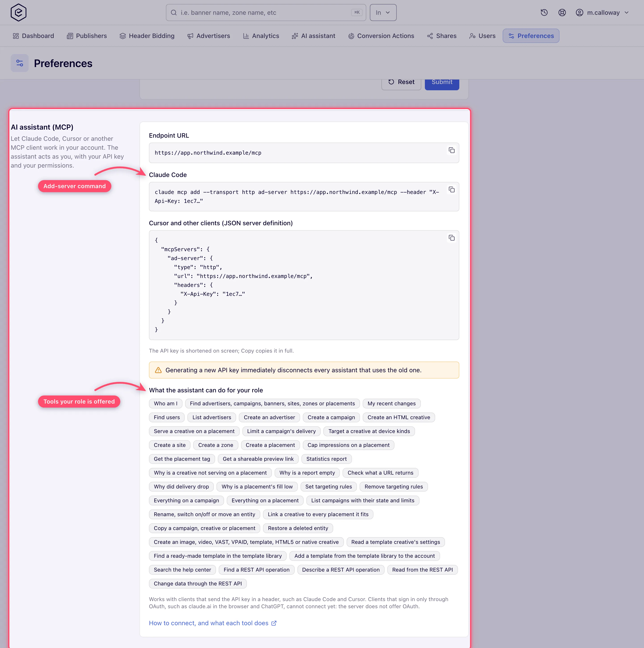Click the 'Create a zone' chip
644x648 pixels.
(x=216, y=445)
